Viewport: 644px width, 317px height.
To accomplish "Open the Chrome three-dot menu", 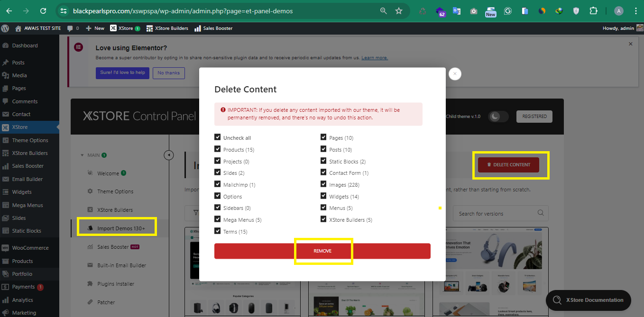I will click(x=635, y=11).
